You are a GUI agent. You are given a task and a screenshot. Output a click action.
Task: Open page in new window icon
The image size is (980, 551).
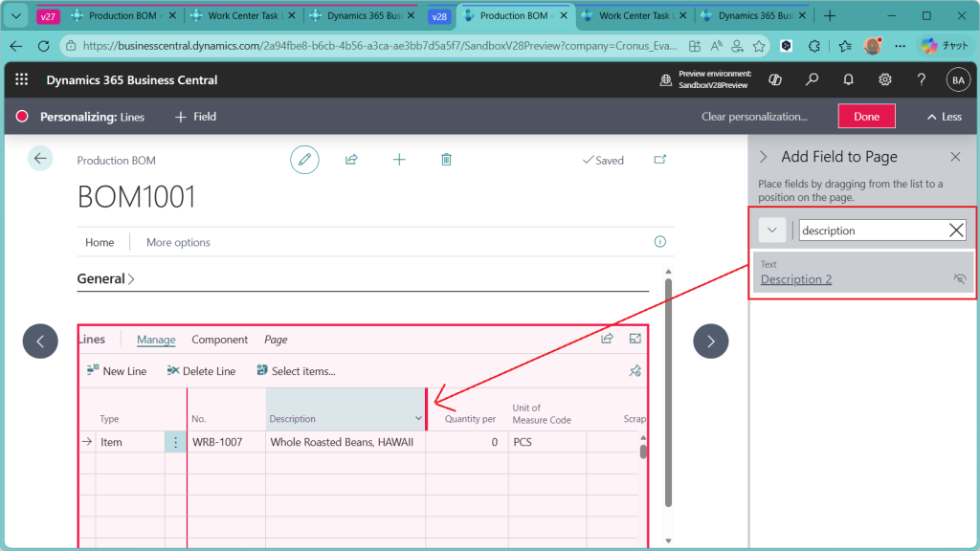point(659,160)
